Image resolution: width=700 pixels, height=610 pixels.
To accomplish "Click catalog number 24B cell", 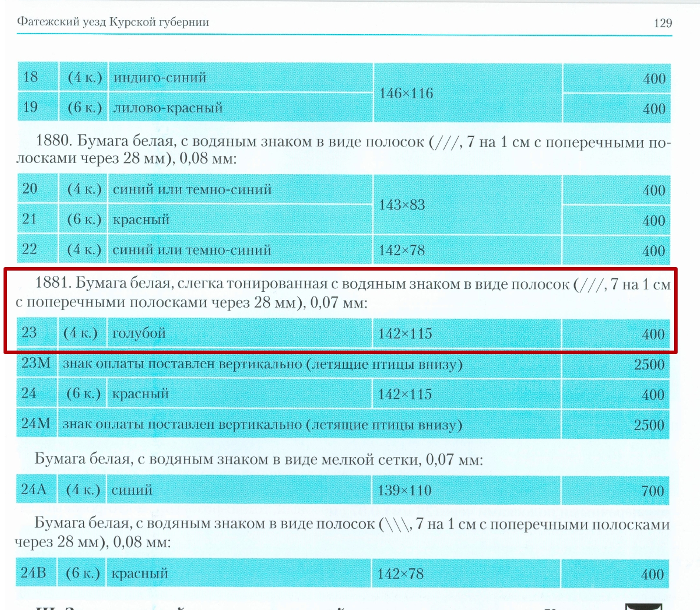I will pyautogui.click(x=34, y=574).
